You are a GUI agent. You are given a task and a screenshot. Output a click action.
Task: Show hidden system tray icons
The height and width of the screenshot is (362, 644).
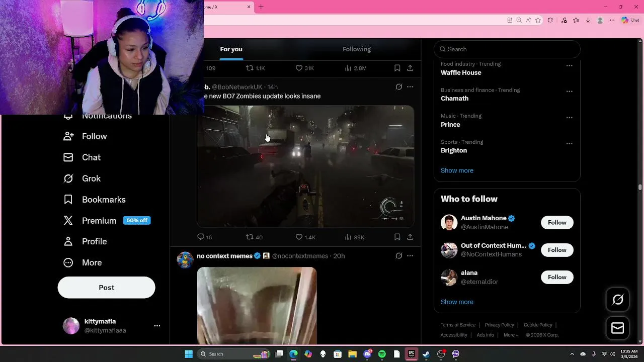click(x=572, y=354)
